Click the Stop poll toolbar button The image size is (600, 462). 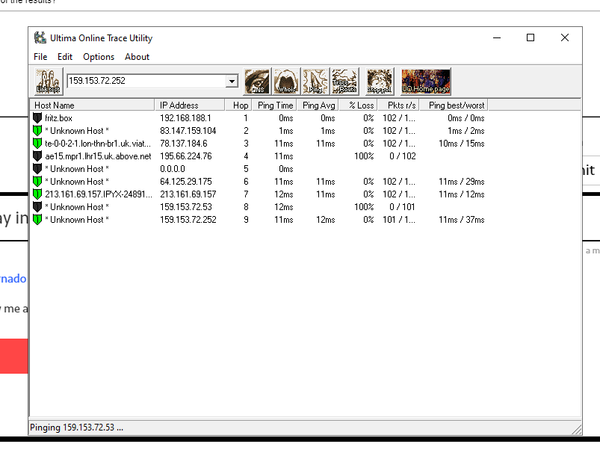380,81
